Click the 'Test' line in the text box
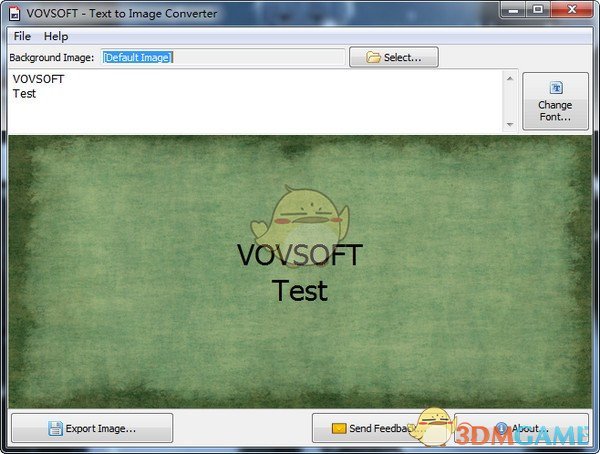The image size is (600, 454). [24, 94]
